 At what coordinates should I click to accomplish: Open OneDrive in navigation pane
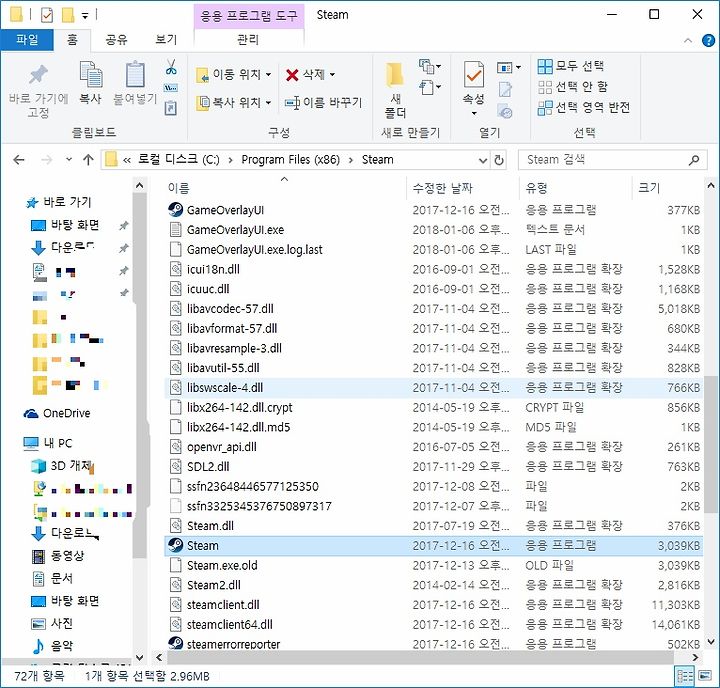pyautogui.click(x=57, y=413)
